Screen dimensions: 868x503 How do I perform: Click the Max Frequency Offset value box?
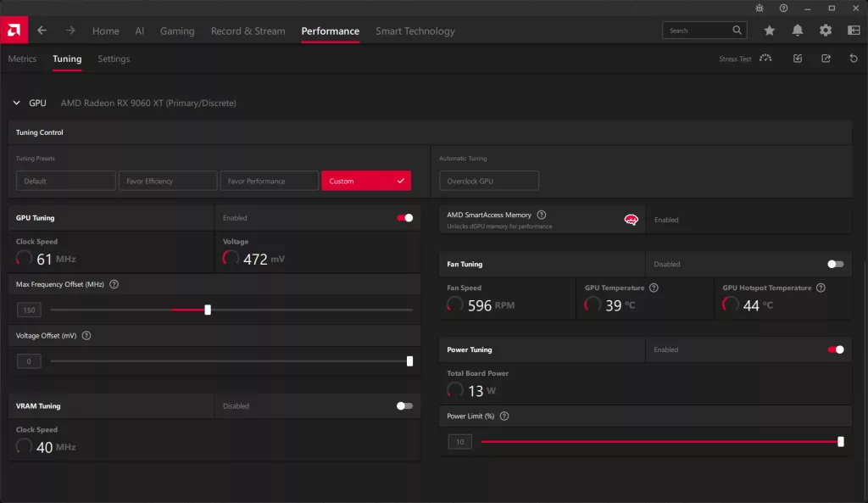tap(29, 310)
